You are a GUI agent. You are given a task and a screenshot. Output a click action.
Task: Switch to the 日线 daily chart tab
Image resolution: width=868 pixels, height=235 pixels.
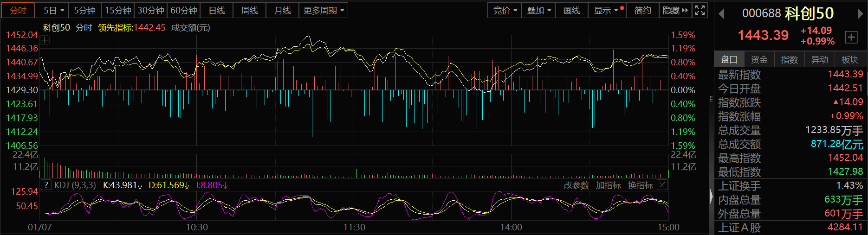pyautogui.click(x=217, y=10)
